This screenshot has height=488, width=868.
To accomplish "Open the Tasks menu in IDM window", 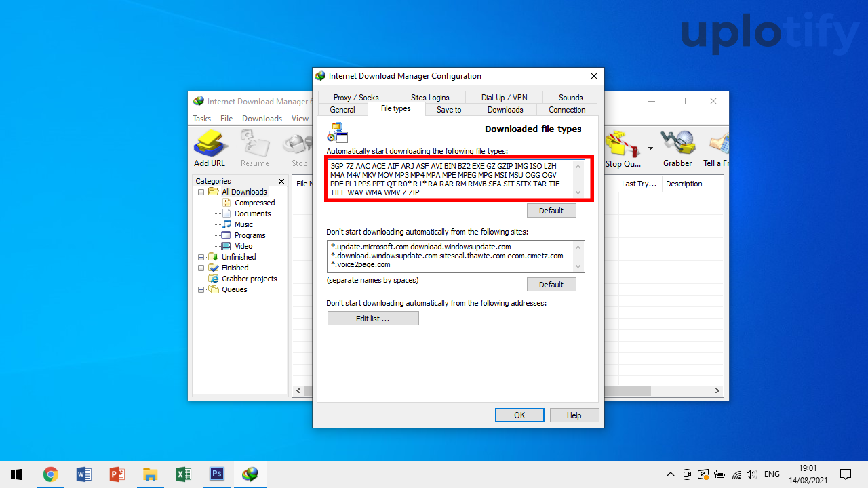I will tap(202, 119).
